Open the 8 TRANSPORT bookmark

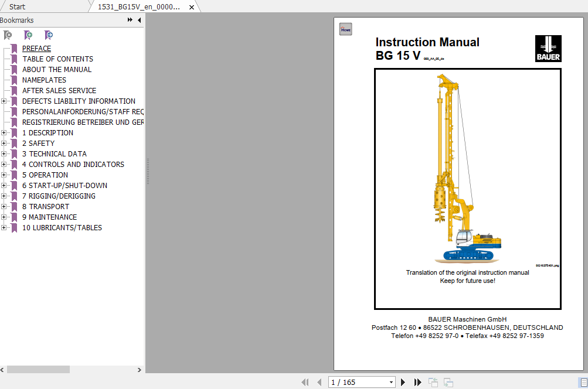pos(45,206)
